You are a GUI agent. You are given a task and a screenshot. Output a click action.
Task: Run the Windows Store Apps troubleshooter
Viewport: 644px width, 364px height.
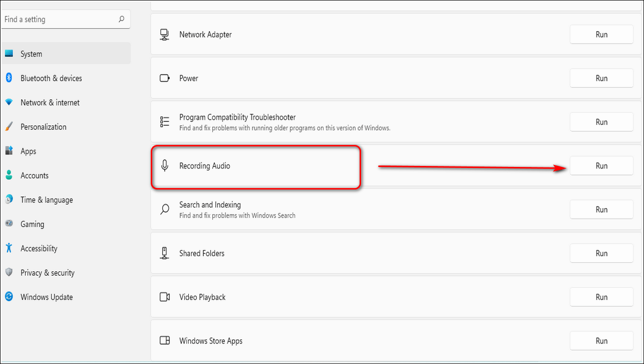pos(601,341)
